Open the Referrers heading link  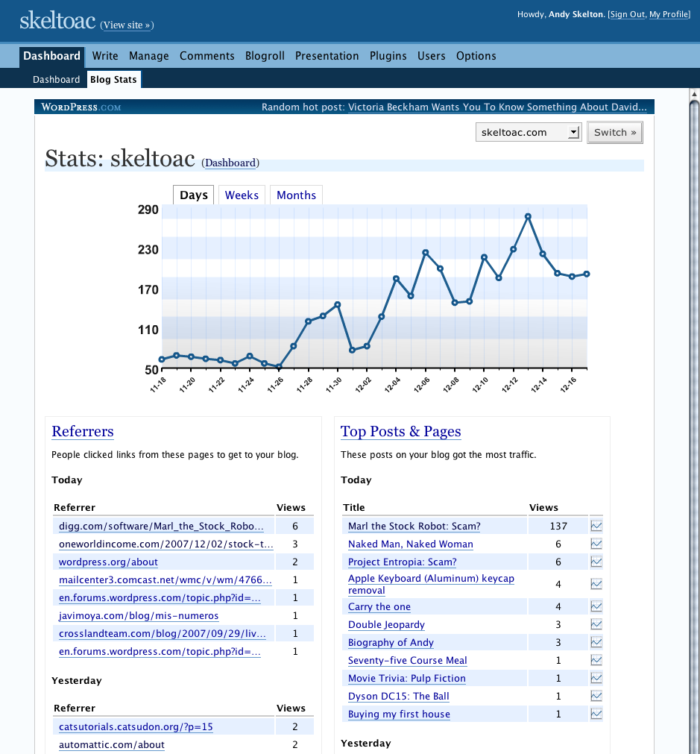(83, 431)
